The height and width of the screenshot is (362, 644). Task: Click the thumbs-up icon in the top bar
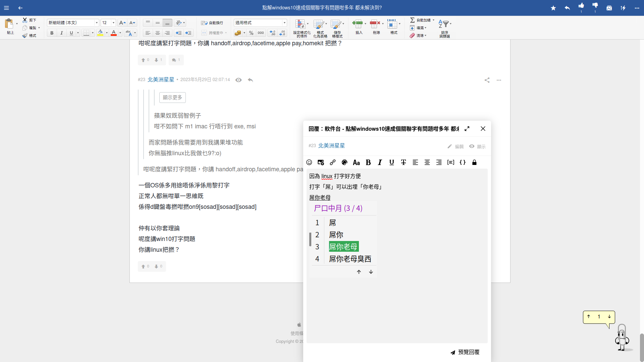581,6
